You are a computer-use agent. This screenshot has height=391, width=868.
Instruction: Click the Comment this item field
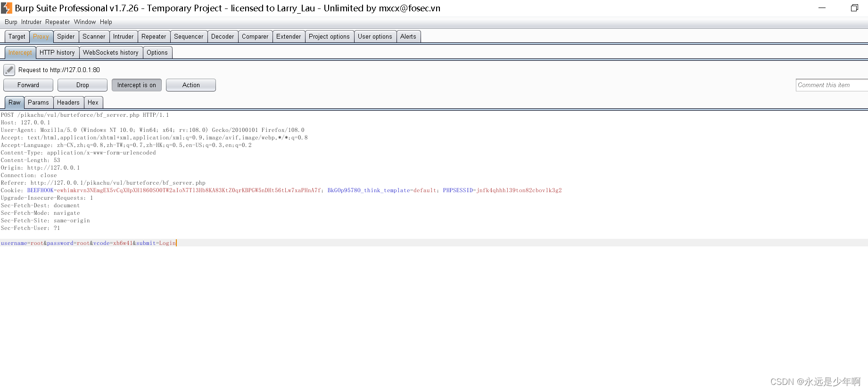coord(832,85)
